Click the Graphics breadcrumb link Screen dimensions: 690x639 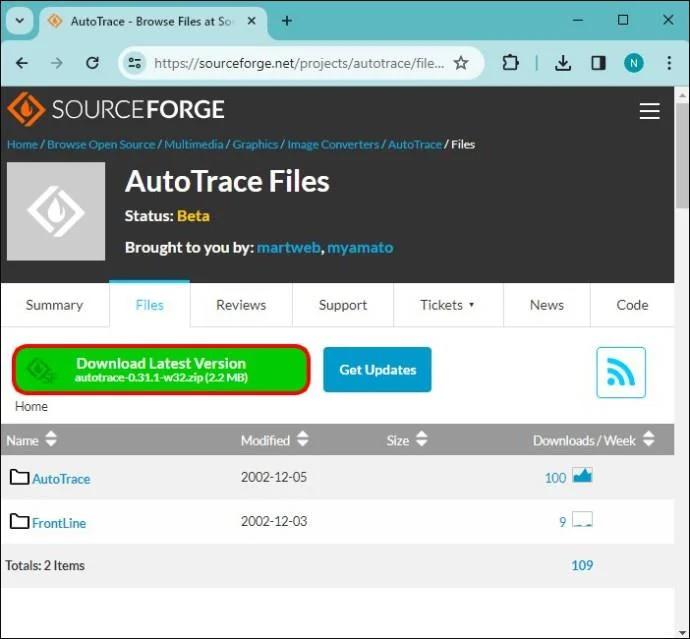point(255,144)
